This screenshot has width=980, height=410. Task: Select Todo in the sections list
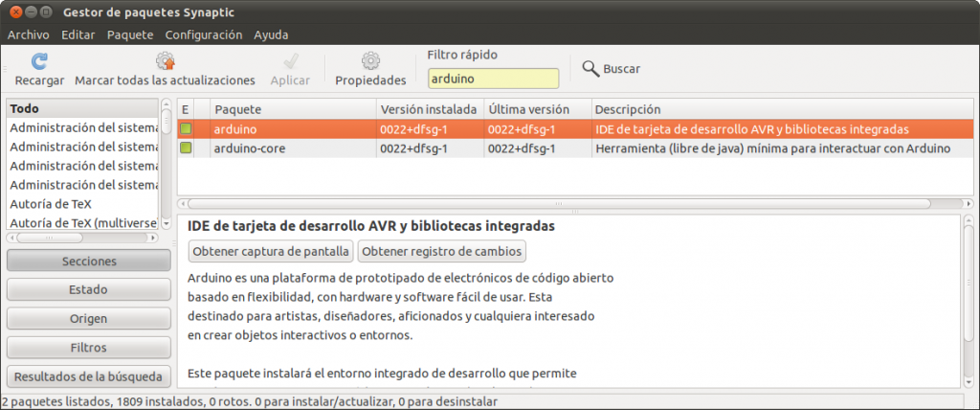click(x=82, y=109)
